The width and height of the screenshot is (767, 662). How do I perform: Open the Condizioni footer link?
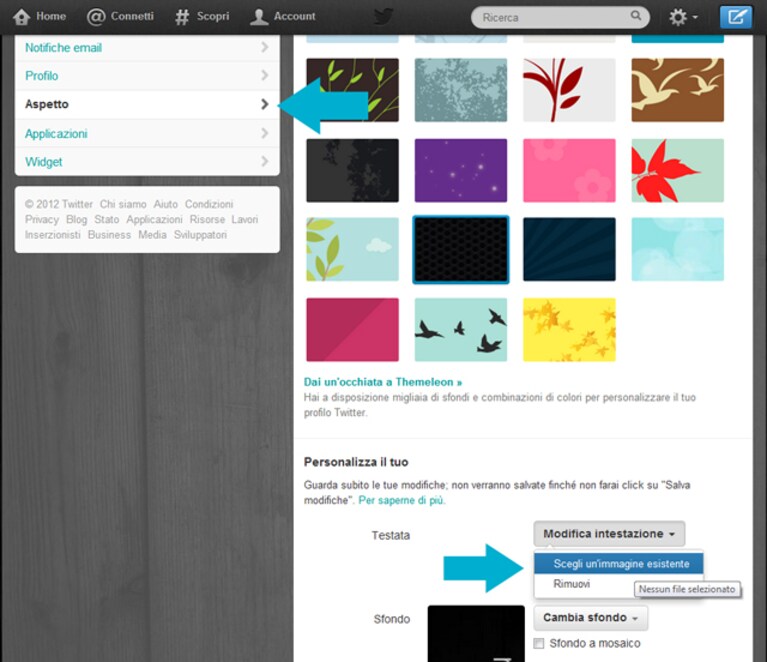209,205
